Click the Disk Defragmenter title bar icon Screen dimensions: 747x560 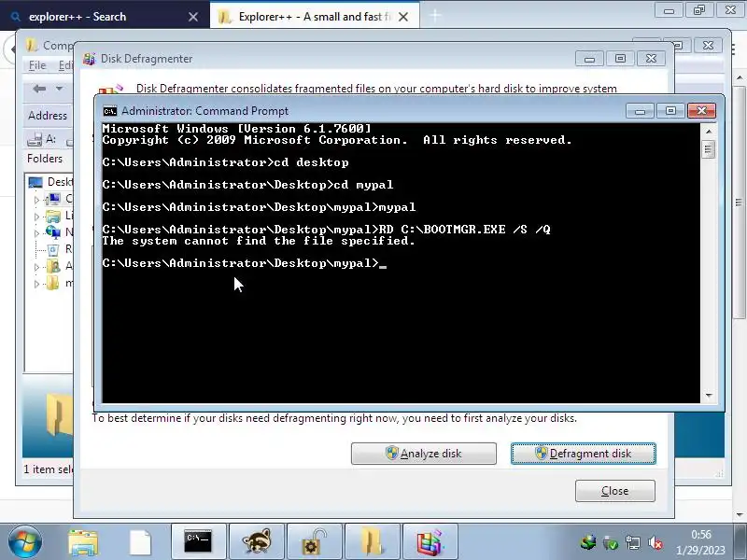pyautogui.click(x=89, y=59)
